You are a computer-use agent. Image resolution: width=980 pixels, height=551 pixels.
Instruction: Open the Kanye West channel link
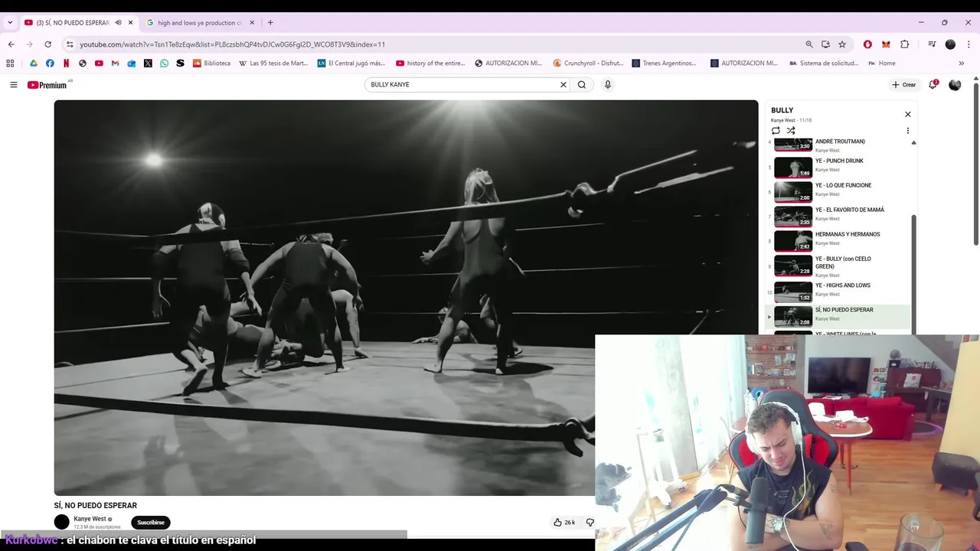90,519
